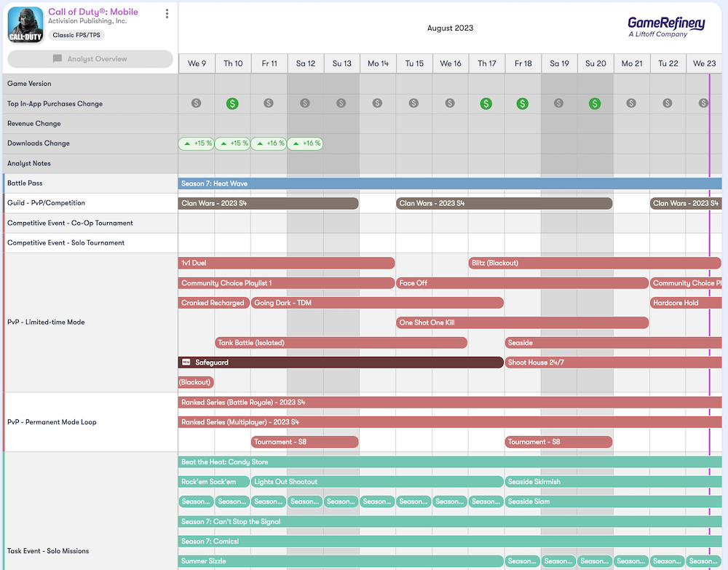This screenshot has width=728, height=570.
Task: Click the grey purchase icon on Sa 19
Action: tap(558, 103)
